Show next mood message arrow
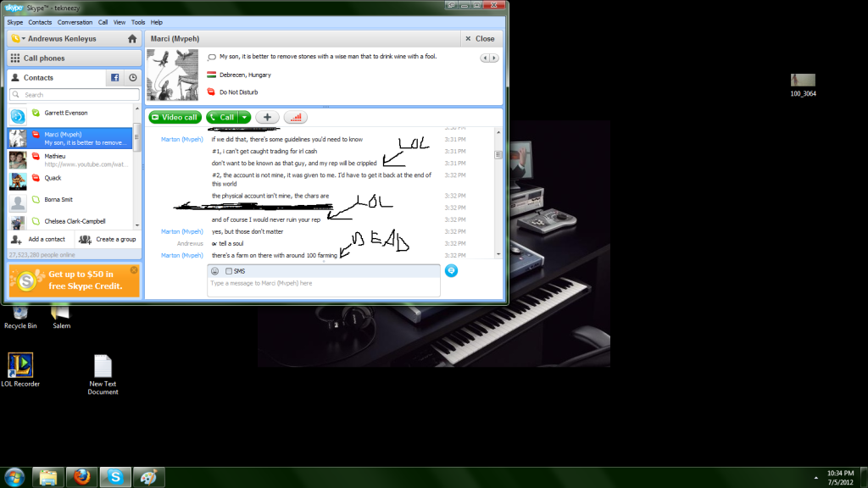 494,58
